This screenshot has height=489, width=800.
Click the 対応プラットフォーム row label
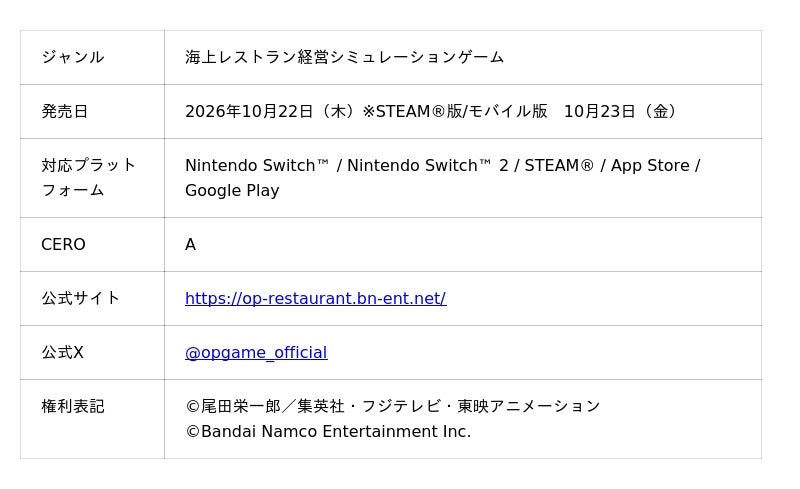(88, 178)
